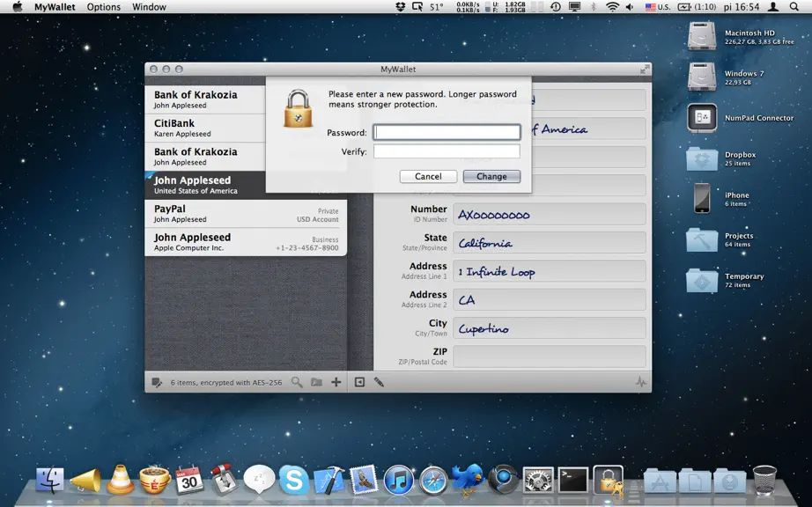Focus the Password input field

coord(447,132)
